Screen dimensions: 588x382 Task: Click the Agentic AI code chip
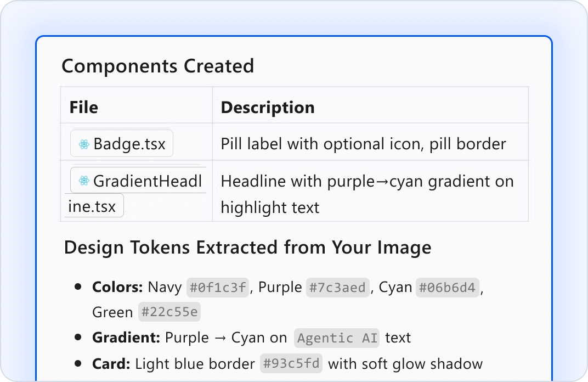(x=336, y=338)
